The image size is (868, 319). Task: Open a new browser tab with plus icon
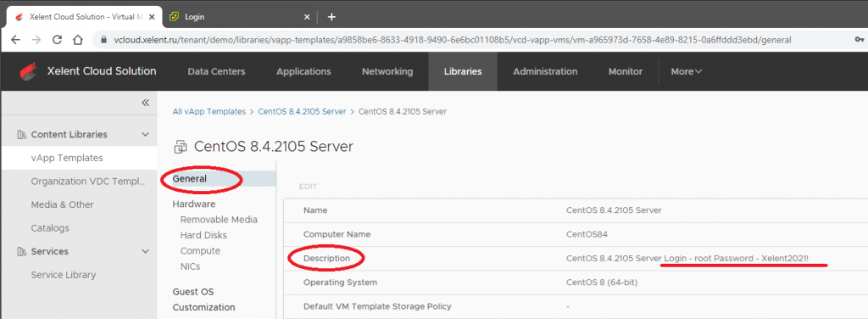tap(331, 17)
